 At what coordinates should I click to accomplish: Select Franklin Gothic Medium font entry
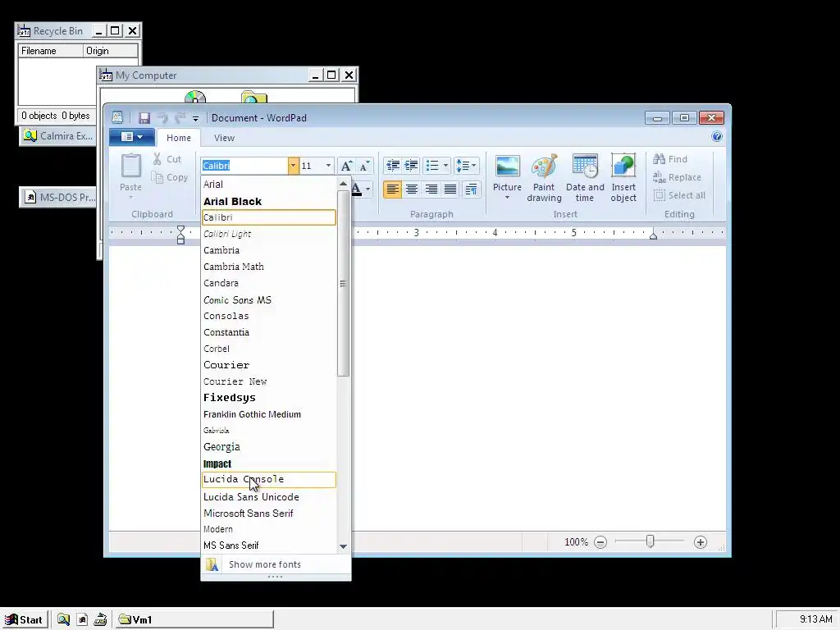tap(269, 414)
